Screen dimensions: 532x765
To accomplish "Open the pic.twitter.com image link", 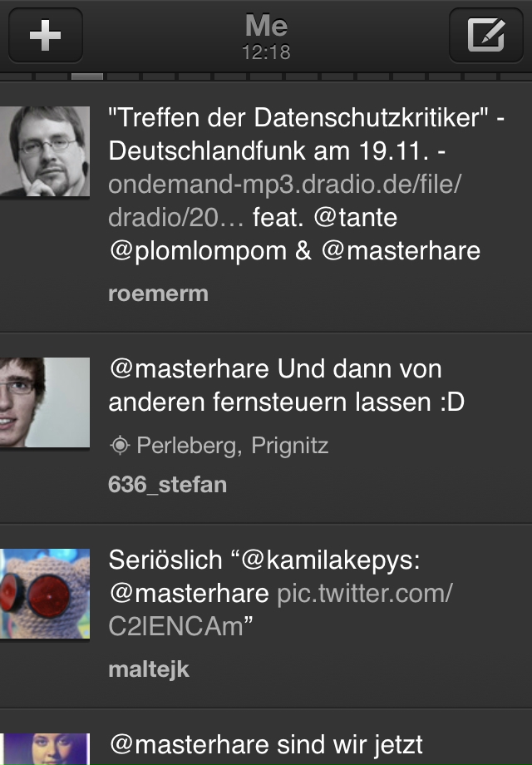I will pos(364,594).
